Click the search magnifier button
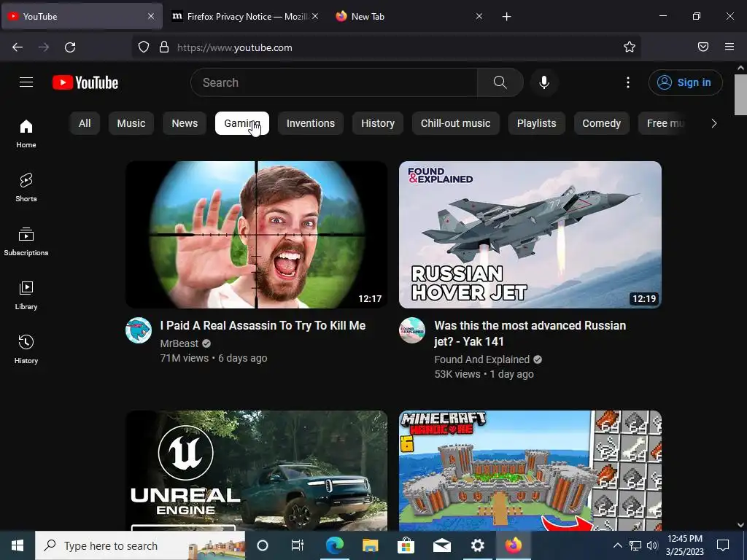The image size is (747, 560). pyautogui.click(x=500, y=82)
